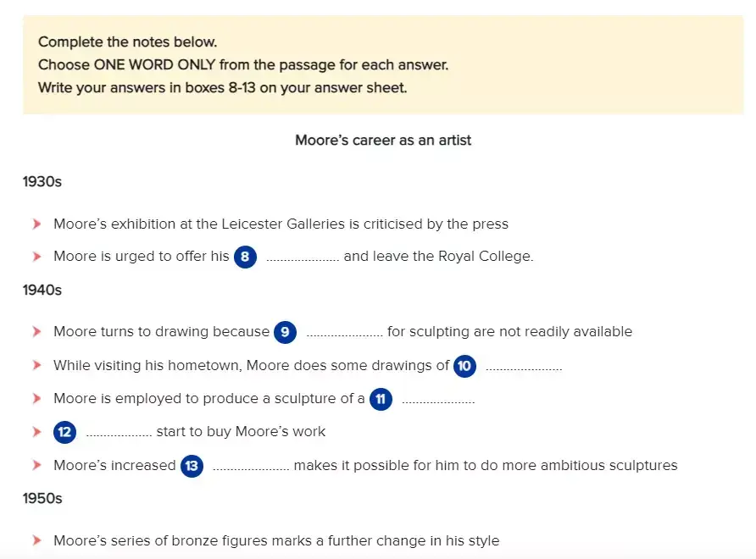Image resolution: width=756 pixels, height=559 pixels.
Task: Click red arrow bullet beside Leicester Galleries line
Action: pos(36,224)
